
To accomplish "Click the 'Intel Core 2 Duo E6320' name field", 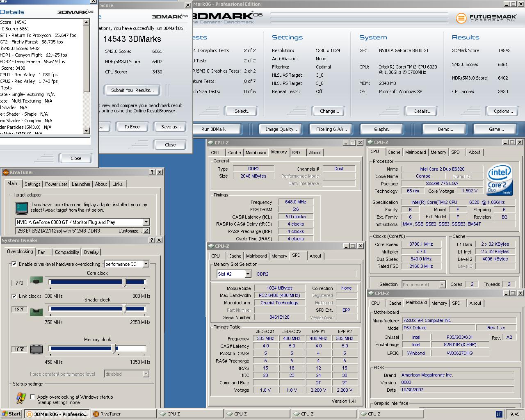I will coord(442,169).
